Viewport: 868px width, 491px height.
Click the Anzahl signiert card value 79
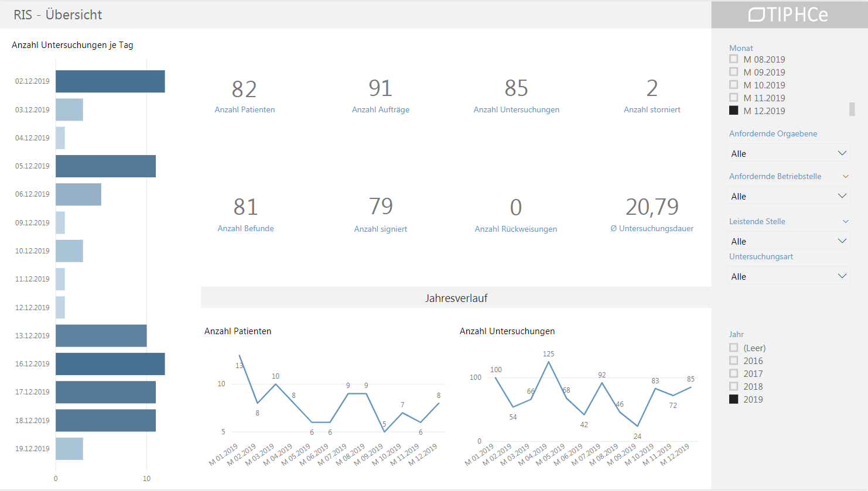click(381, 207)
